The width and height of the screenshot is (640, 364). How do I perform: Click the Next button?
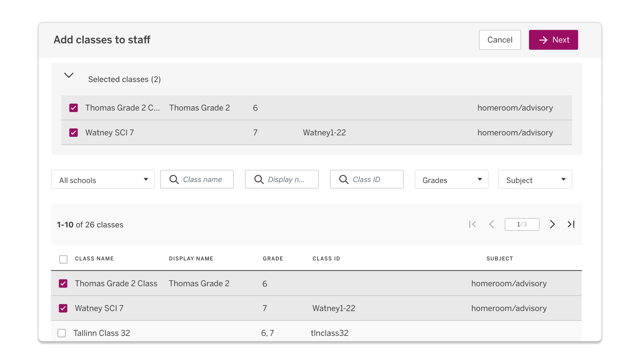coord(553,40)
